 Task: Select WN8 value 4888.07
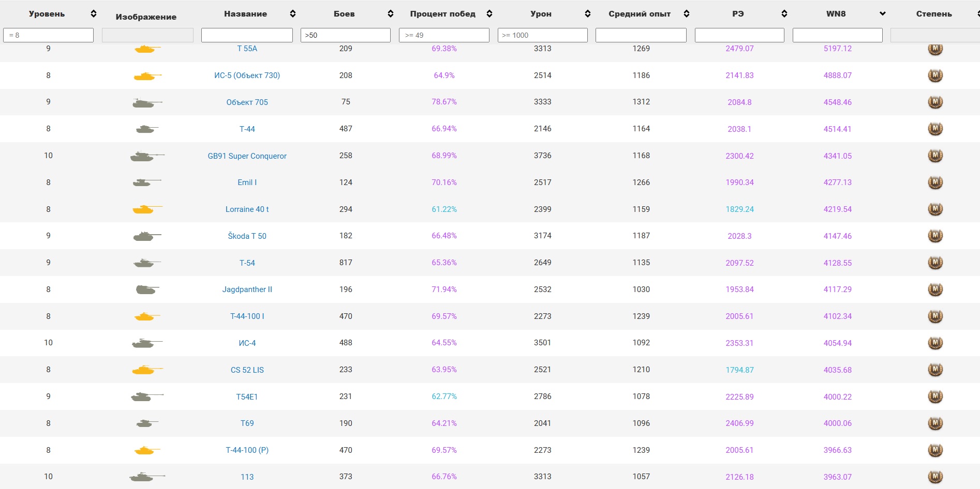(x=838, y=75)
